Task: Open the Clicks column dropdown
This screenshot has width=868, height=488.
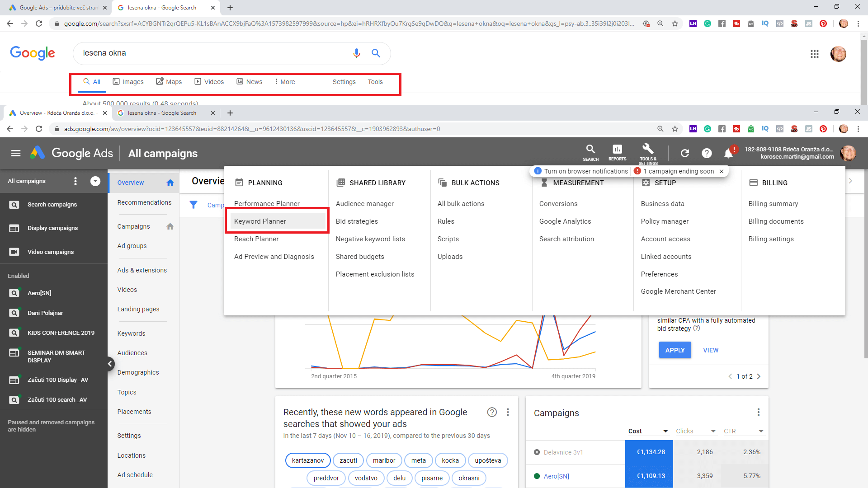Action: pos(713,431)
